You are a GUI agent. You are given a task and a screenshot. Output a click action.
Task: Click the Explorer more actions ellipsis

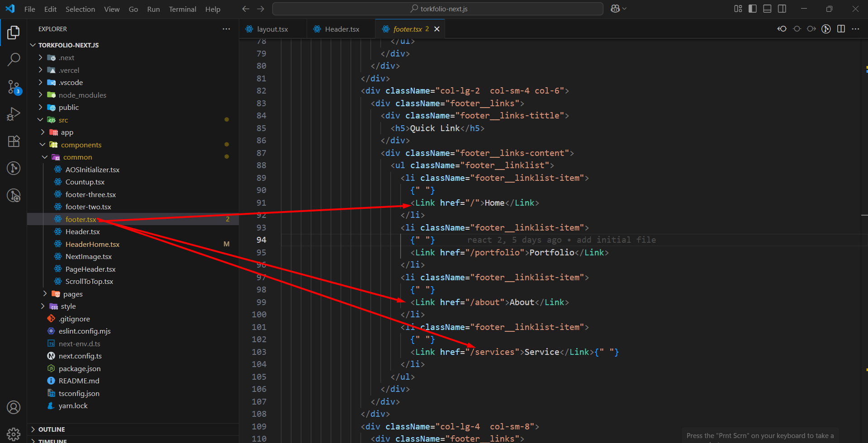(x=226, y=29)
